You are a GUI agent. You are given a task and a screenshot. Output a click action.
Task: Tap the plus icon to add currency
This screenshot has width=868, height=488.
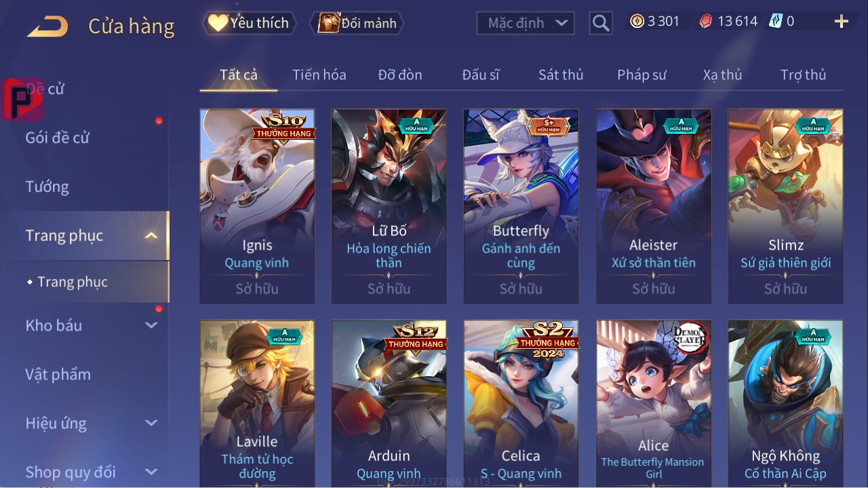(842, 22)
